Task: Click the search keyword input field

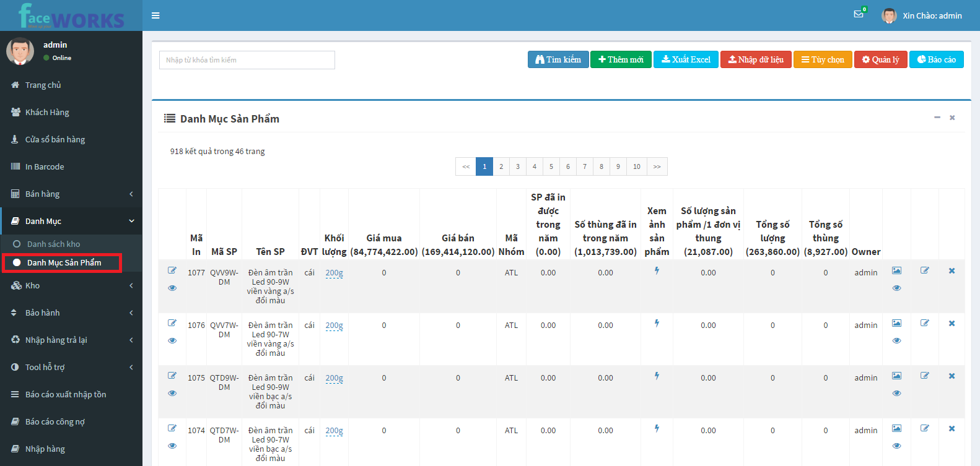Action: [247, 60]
